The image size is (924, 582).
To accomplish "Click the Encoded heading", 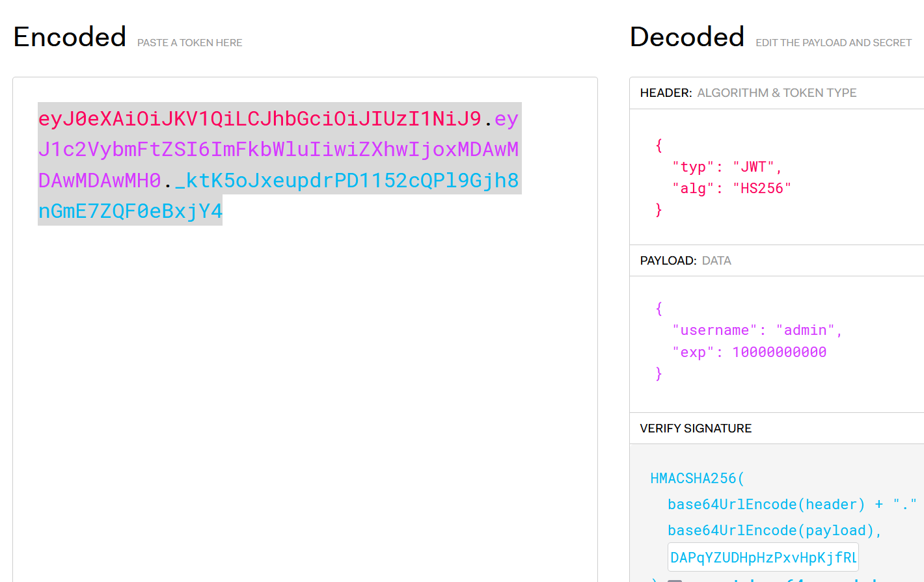I will click(x=70, y=37).
